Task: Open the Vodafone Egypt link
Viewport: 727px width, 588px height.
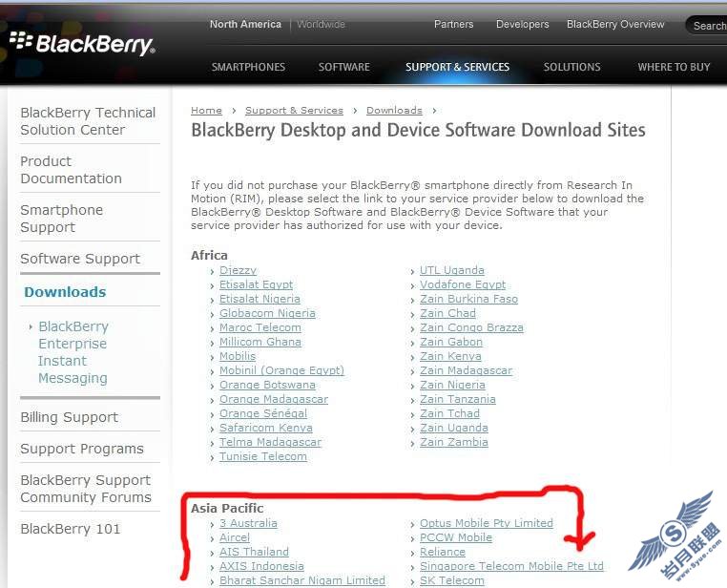Action: 463,284
